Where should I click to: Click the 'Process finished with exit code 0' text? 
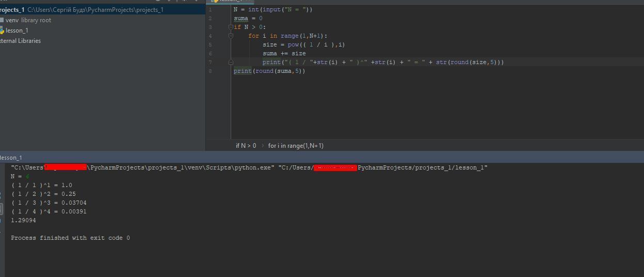coord(70,238)
